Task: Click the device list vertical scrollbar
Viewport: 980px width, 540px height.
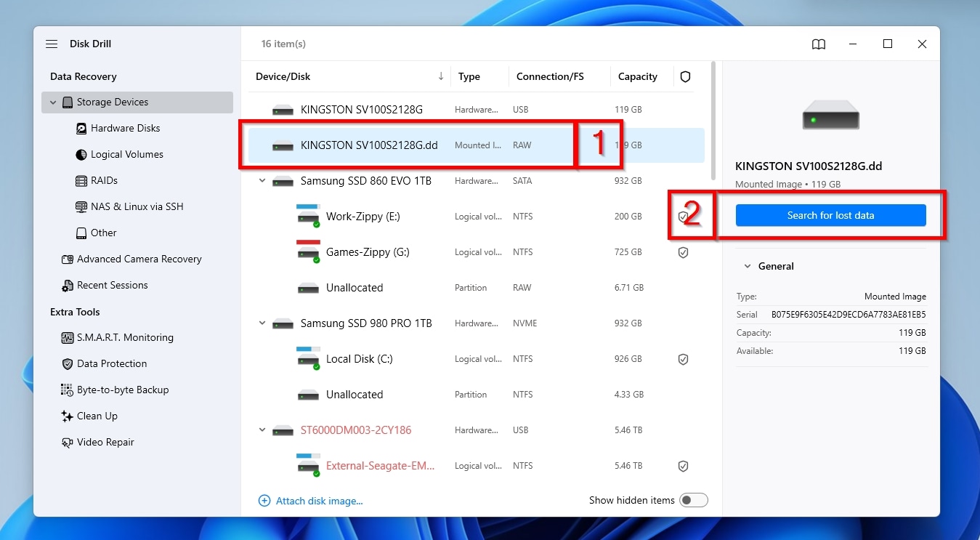Action: coord(713,120)
